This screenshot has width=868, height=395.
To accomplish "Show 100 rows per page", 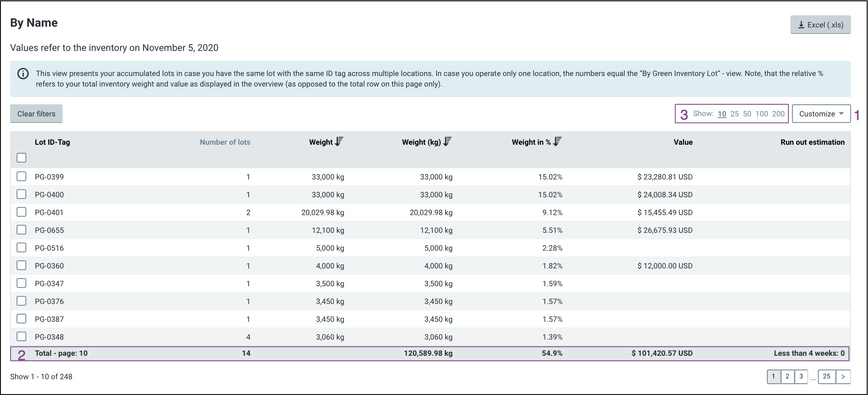I will pyautogui.click(x=762, y=114).
